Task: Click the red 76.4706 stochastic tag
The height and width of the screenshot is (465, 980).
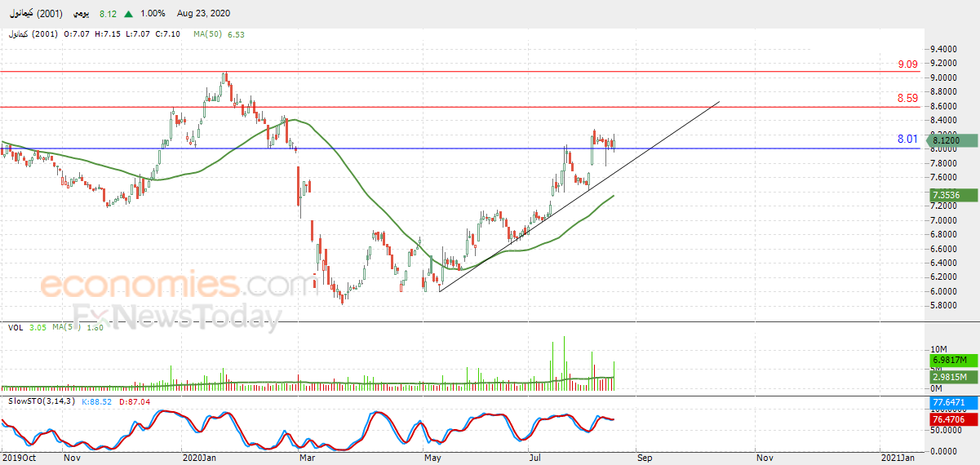Action: tap(951, 419)
